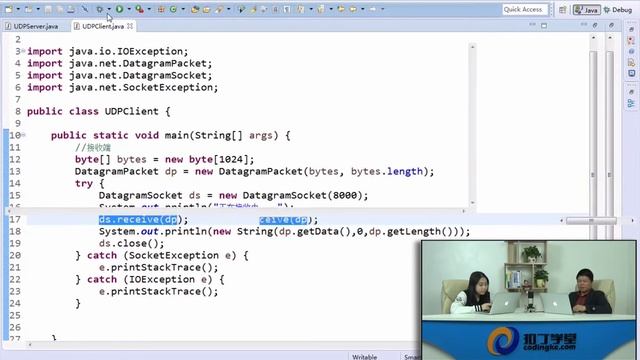This screenshot has width=640, height=360.
Task: Expand the Search dropdown arrow
Action: 229,9
